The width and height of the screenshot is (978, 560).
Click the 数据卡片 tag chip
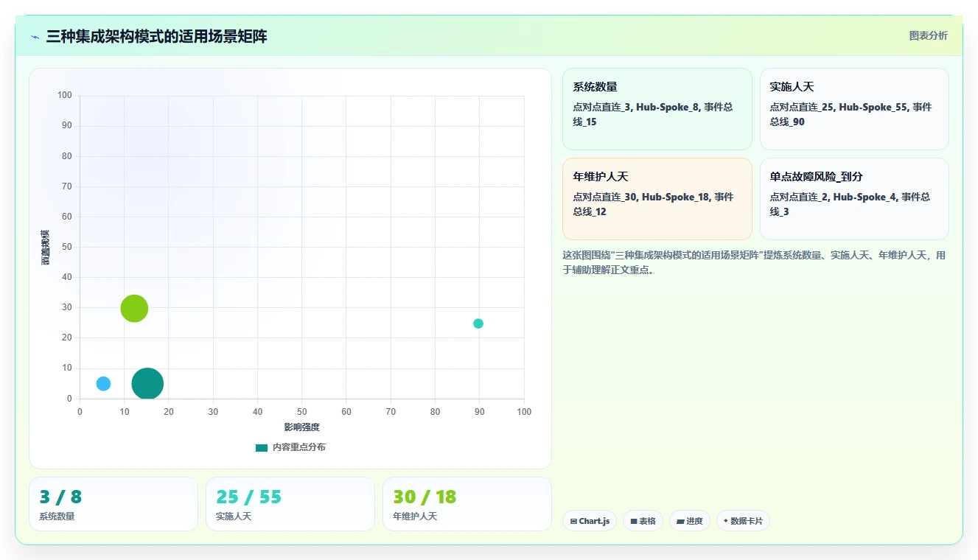[743, 521]
